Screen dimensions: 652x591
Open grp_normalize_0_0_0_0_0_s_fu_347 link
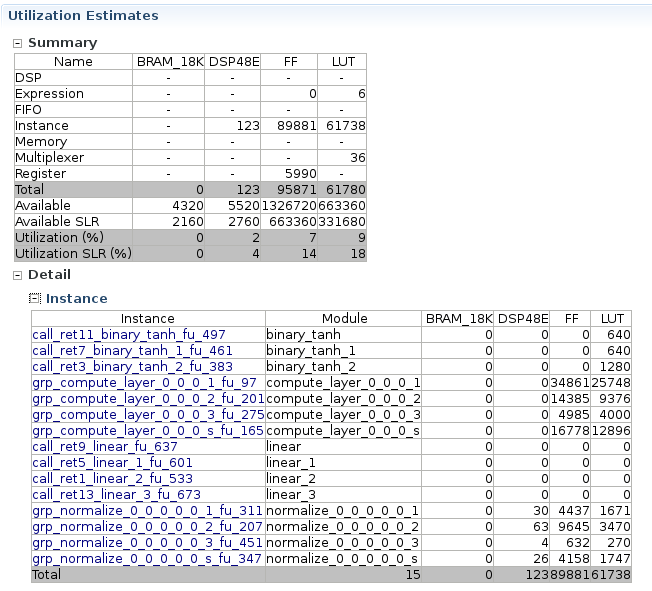coord(147,559)
